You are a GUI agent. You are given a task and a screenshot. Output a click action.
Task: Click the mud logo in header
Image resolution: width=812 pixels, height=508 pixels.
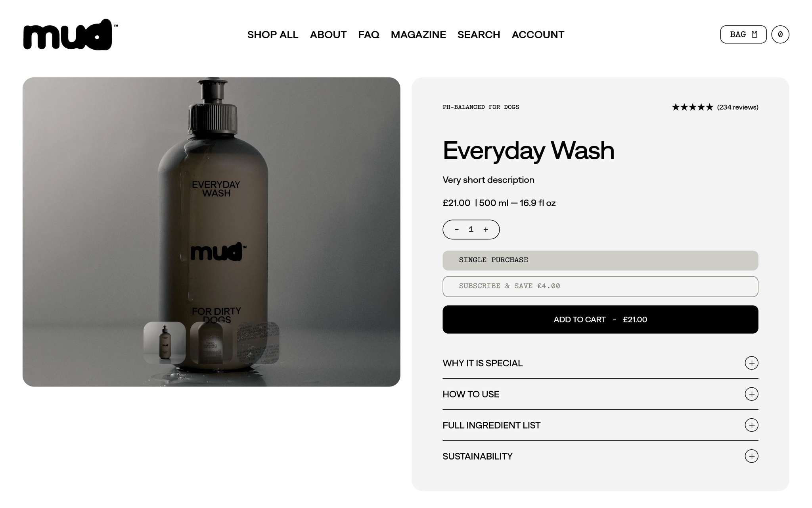pos(70,35)
